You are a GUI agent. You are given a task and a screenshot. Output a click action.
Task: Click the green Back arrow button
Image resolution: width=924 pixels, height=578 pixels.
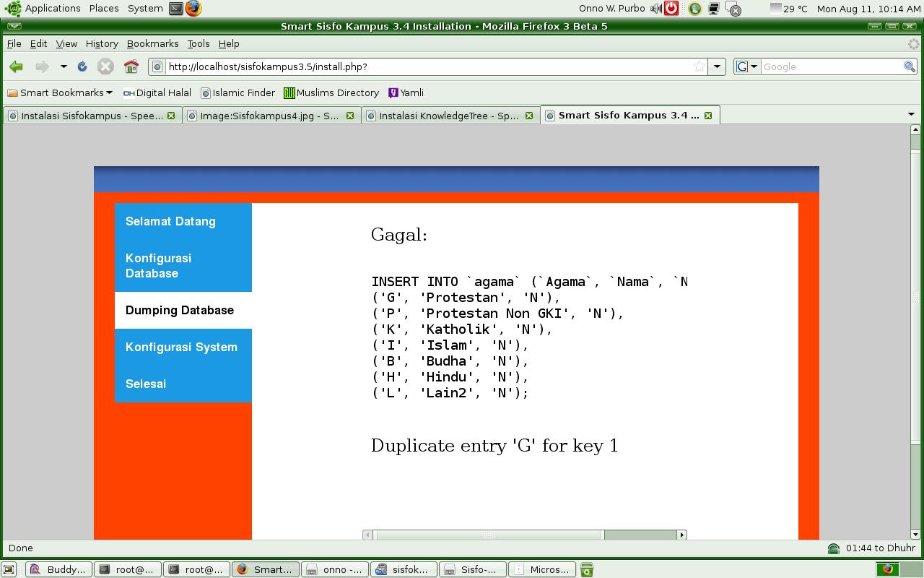pos(16,66)
